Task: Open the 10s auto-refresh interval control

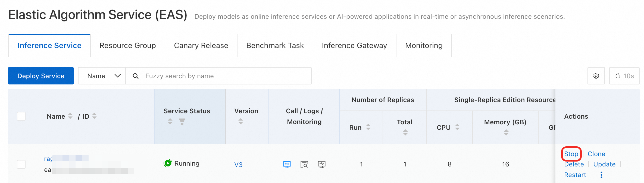Action: 624,76
